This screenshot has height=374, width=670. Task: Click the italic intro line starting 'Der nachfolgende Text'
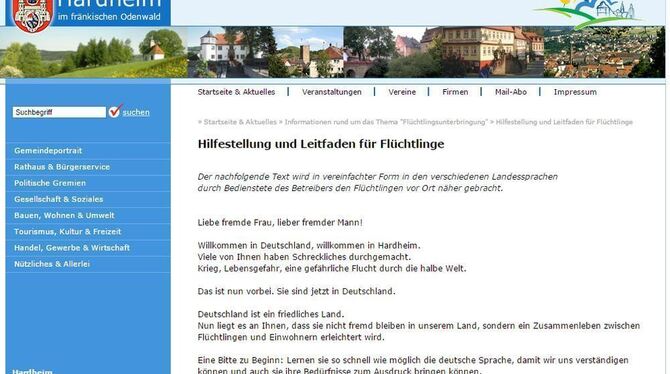[x=377, y=177]
